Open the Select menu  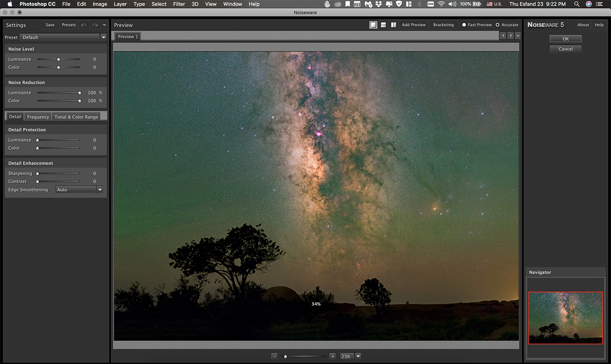(159, 4)
